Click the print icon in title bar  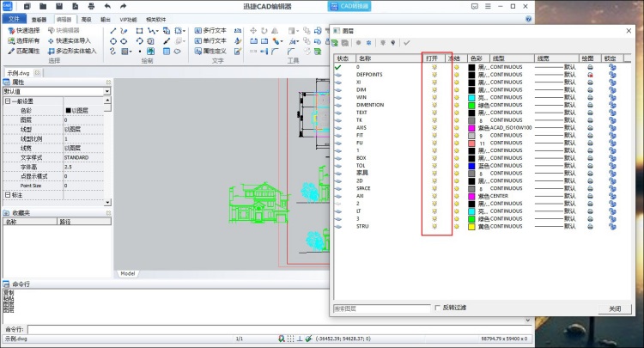click(x=91, y=6)
